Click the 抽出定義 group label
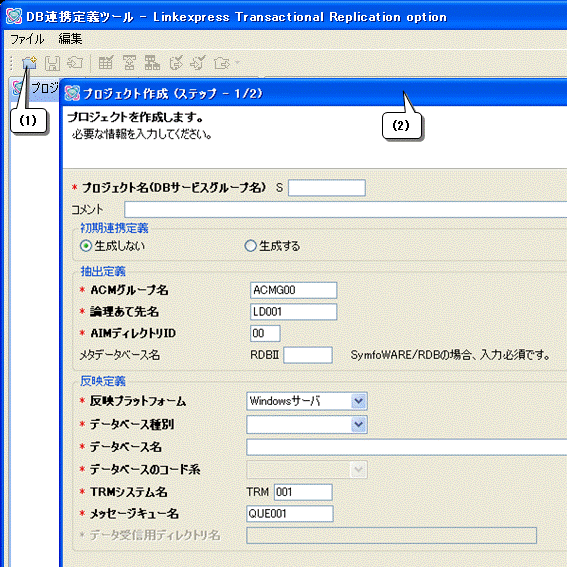This screenshot has height=567, width=567. click(103, 271)
